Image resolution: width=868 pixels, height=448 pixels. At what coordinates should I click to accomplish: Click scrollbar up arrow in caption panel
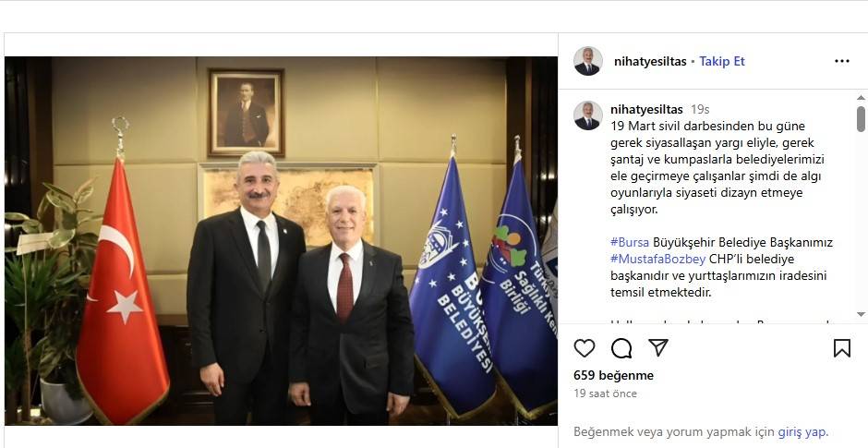pos(861,98)
